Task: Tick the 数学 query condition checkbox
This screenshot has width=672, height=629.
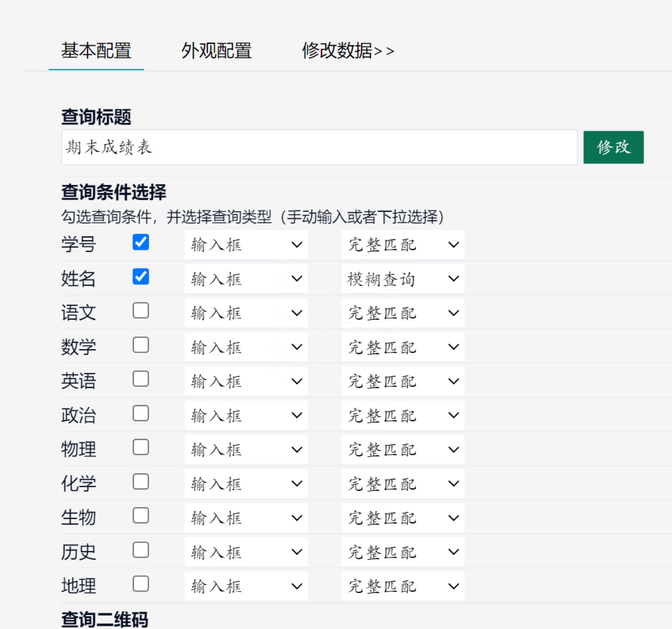Action: pos(141,345)
